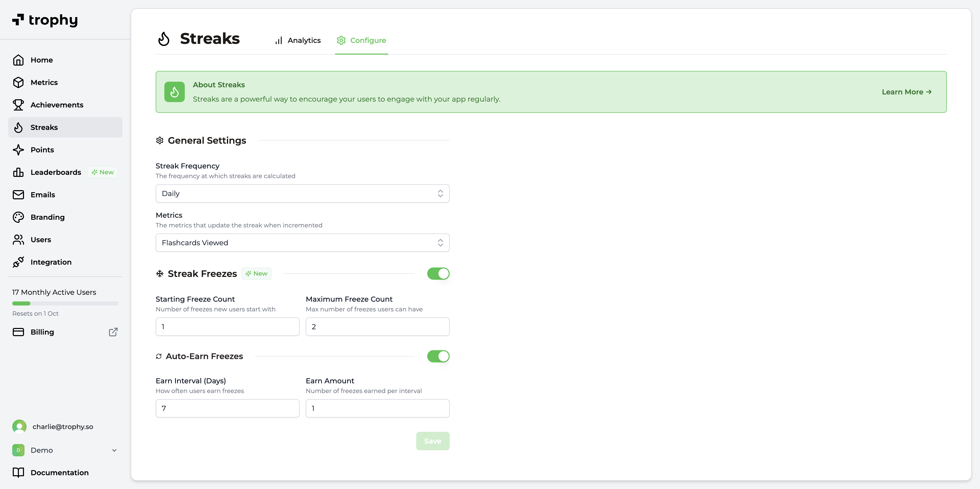The width and height of the screenshot is (980, 489).
Task: Focus the Earn Interval (Days) input field
Action: [227, 408]
